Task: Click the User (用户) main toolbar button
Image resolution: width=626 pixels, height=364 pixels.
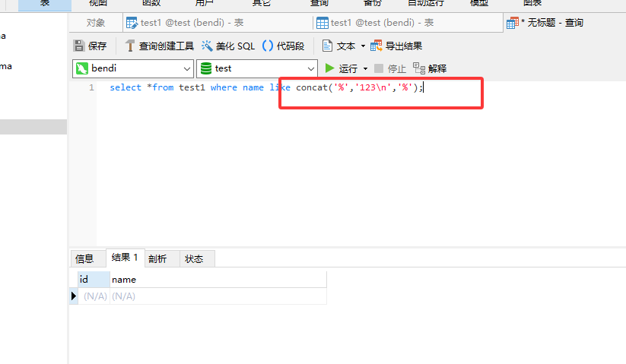Action: 204,3
